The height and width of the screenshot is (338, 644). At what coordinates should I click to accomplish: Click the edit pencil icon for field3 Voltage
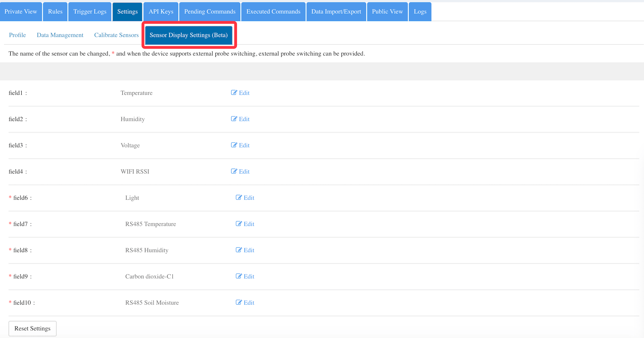coord(234,145)
